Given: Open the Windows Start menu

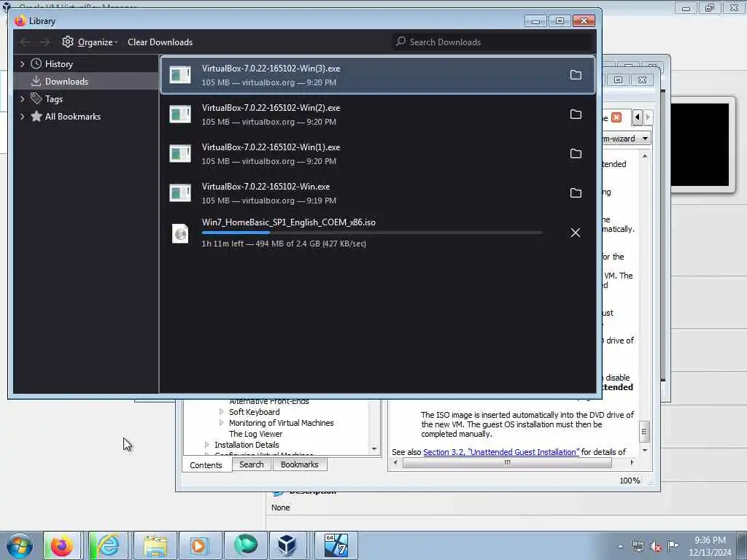Looking at the screenshot, I should point(20,545).
